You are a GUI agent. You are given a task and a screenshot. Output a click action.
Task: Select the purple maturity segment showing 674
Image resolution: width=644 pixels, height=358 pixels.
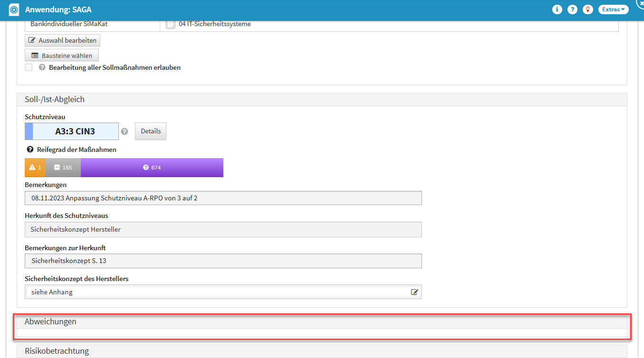coord(152,168)
